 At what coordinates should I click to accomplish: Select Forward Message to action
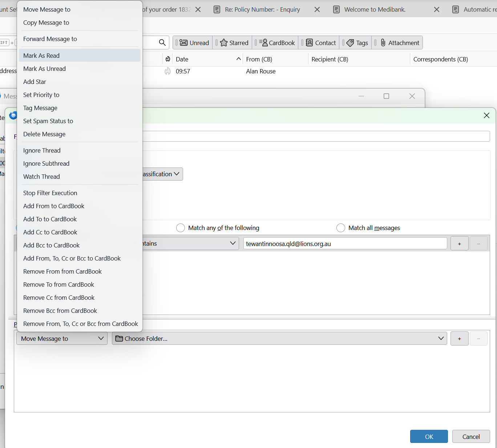tap(80, 39)
